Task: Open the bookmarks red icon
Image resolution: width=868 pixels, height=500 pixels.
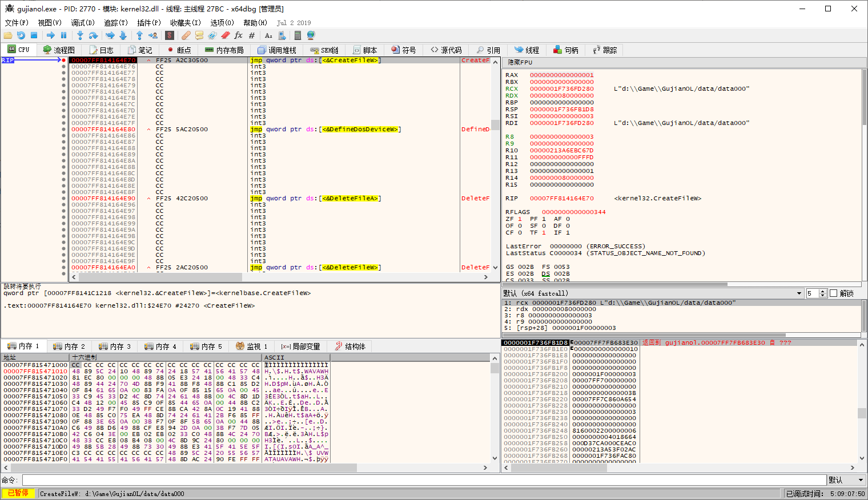Action: click(226, 35)
